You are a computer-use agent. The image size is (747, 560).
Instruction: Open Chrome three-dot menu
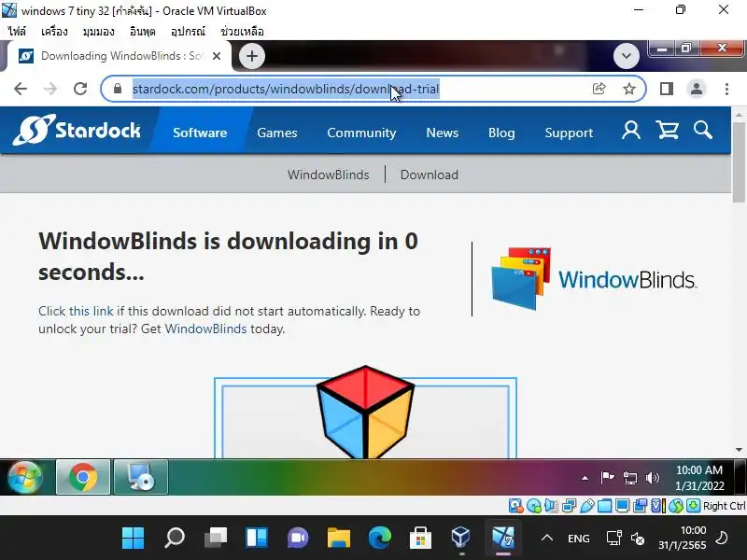tap(726, 89)
